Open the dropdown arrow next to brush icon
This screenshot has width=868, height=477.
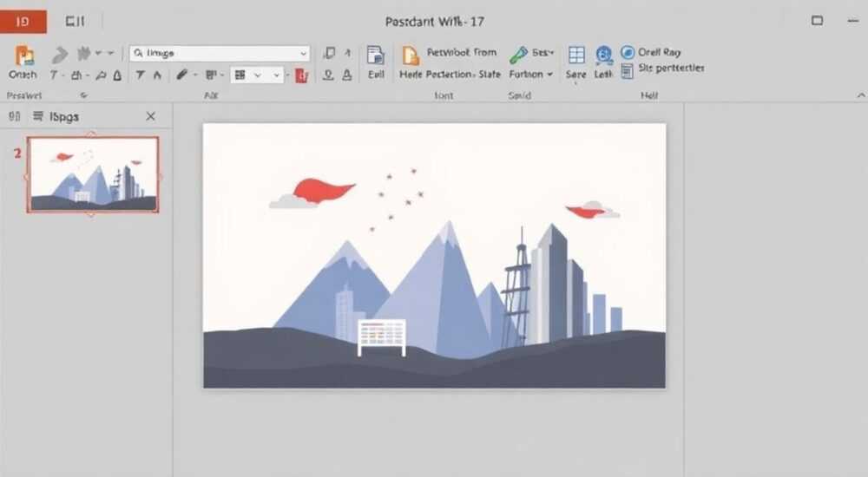(195, 75)
